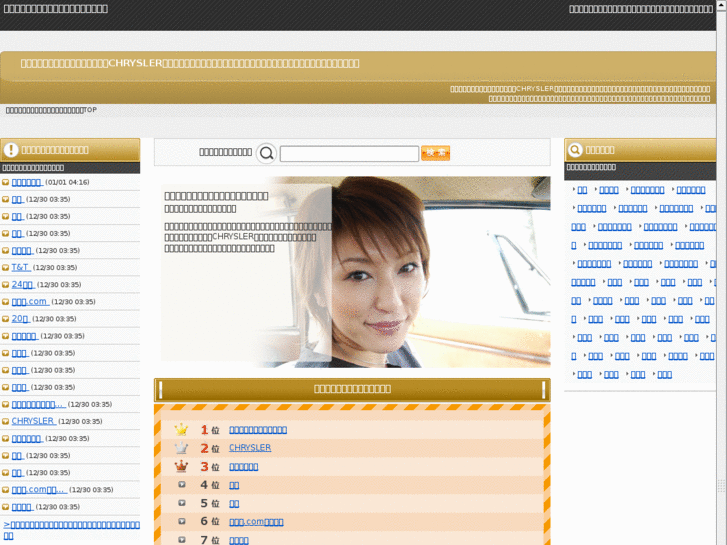Viewport: 727px width, 545px height.
Task: Focus the search text input field
Action: point(349,153)
